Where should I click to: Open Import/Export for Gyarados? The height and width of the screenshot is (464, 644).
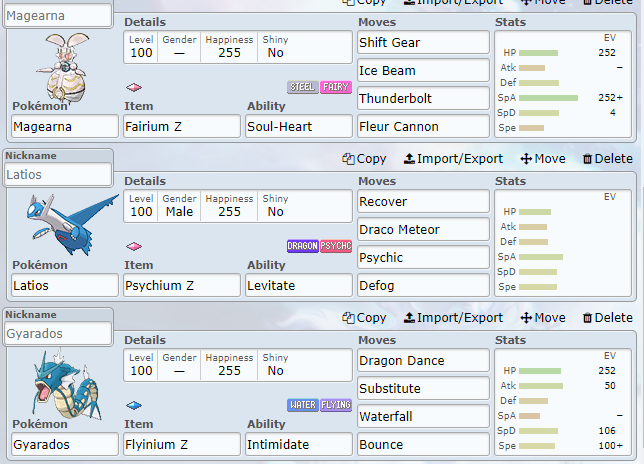[453, 318]
